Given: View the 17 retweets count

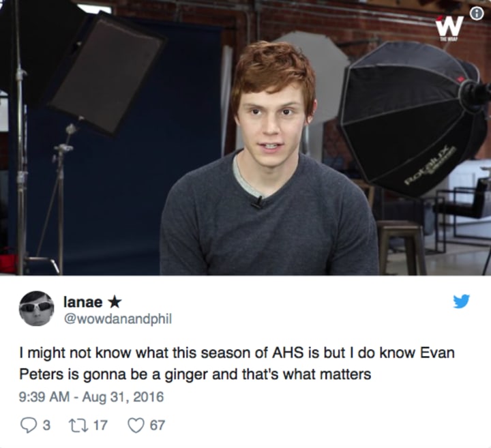Looking at the screenshot, I should click(101, 425).
